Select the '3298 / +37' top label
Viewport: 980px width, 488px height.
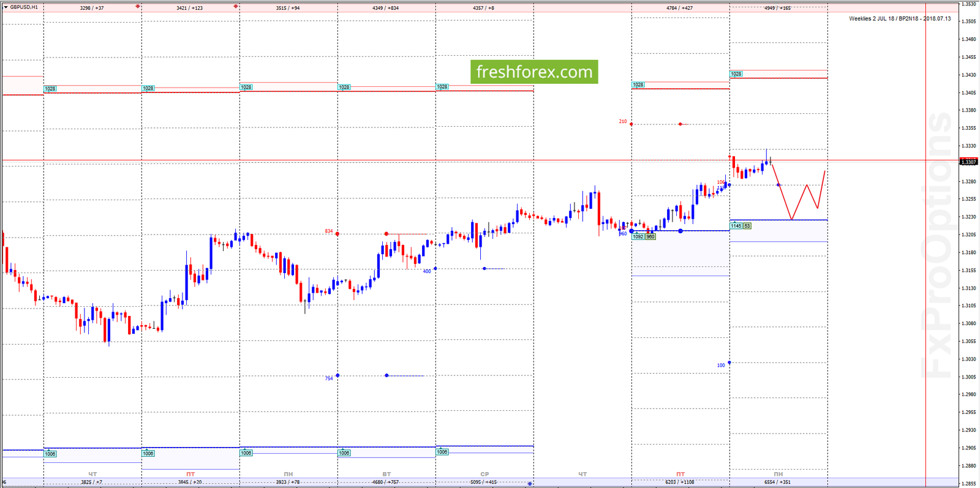coord(92,8)
